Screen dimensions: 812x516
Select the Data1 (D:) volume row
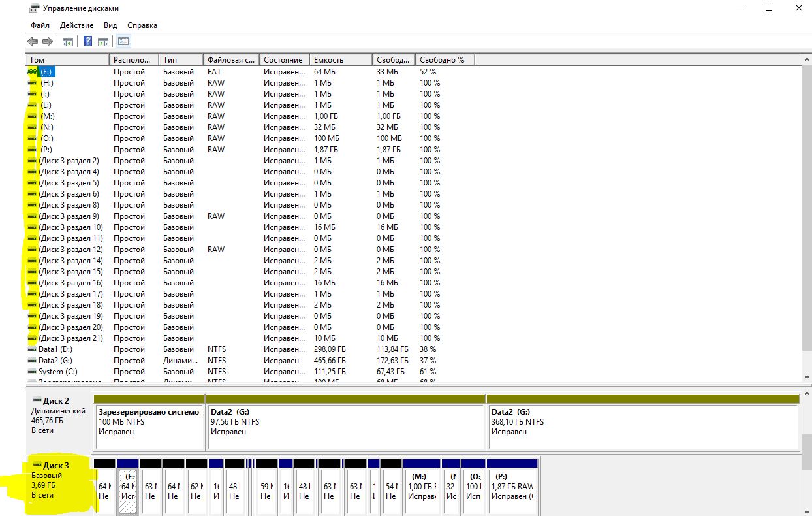coord(55,349)
